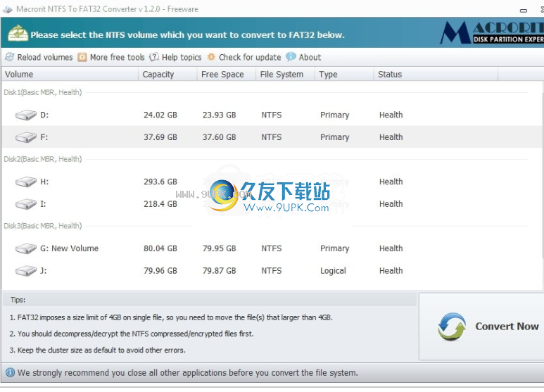544x392 pixels.
Task: Sort by Type column header
Action: 344,74
